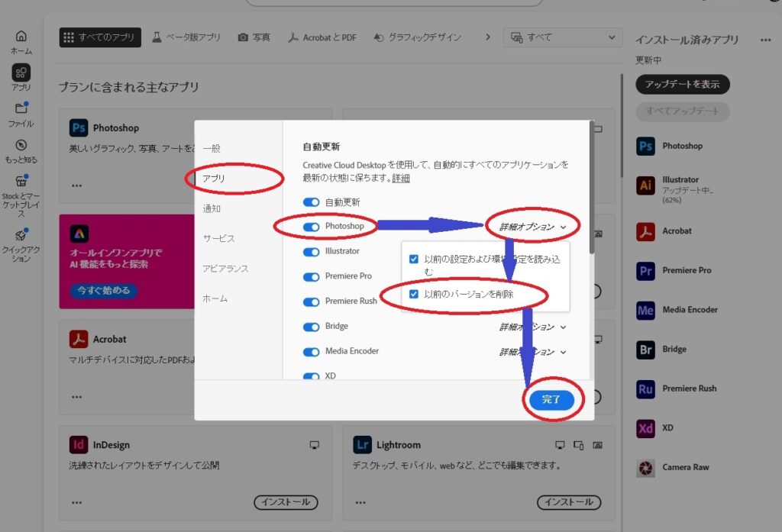Image resolution: width=782 pixels, height=532 pixels.
Task: Click the Lr icon on the Lightroom card
Action: coord(362,445)
